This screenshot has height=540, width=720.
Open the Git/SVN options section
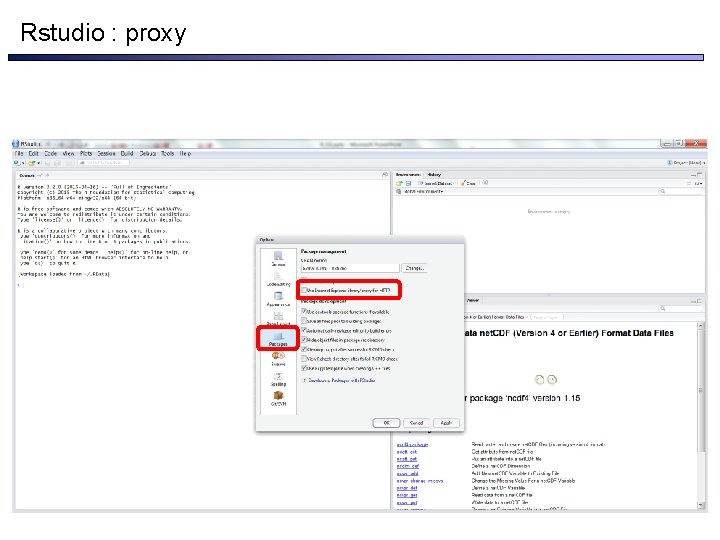[x=278, y=399]
